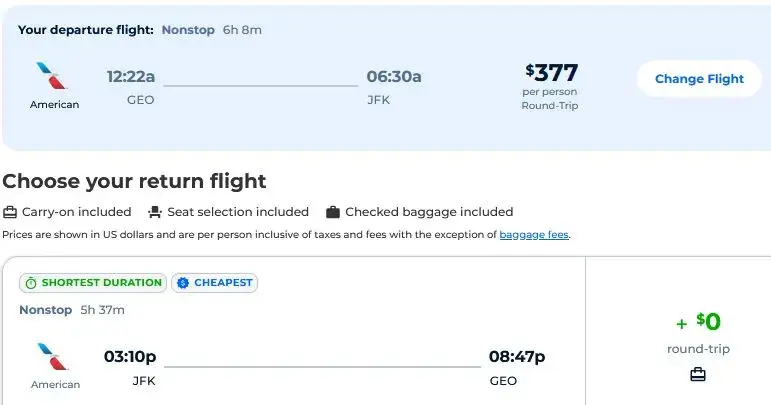Click the $377 per person price

pyautogui.click(x=551, y=73)
